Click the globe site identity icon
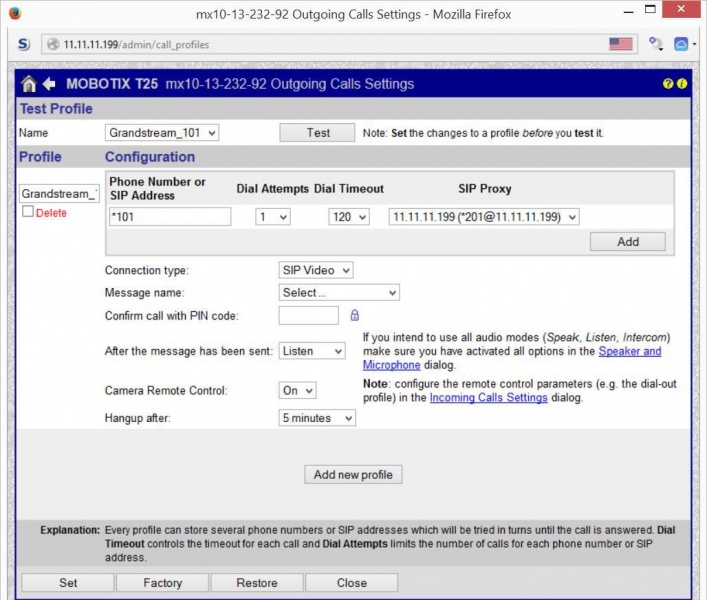Screen dimensions: 707x600 [x=53, y=44]
